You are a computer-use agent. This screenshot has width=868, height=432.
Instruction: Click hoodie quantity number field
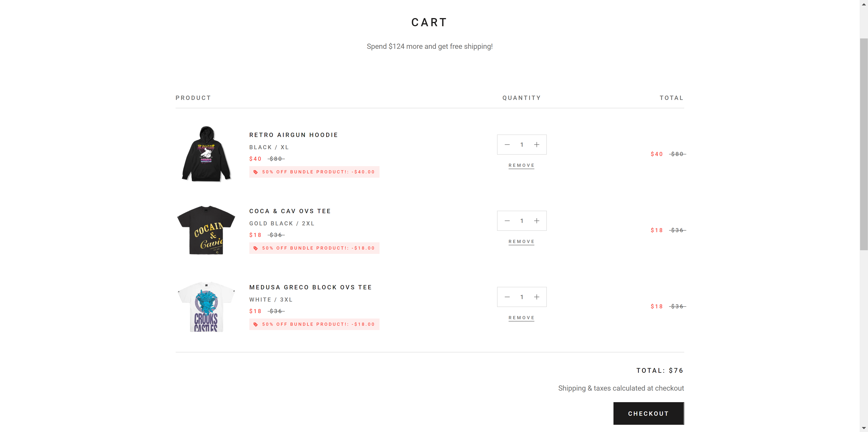tap(522, 144)
